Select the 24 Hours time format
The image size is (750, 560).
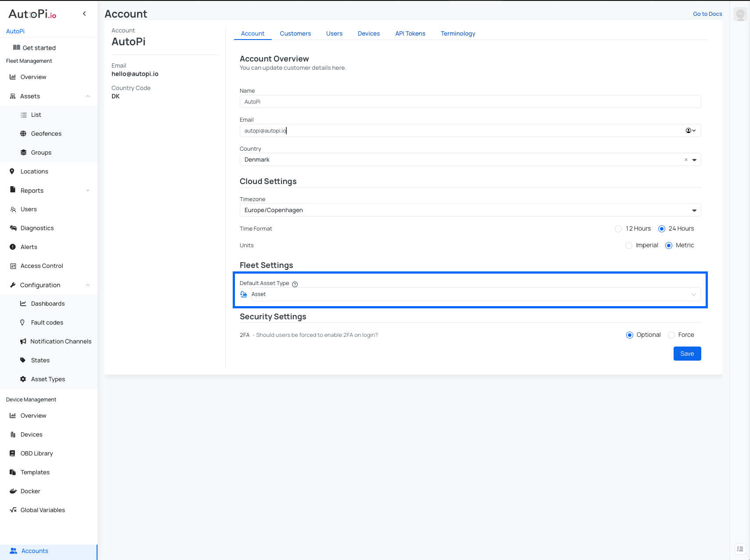point(662,229)
